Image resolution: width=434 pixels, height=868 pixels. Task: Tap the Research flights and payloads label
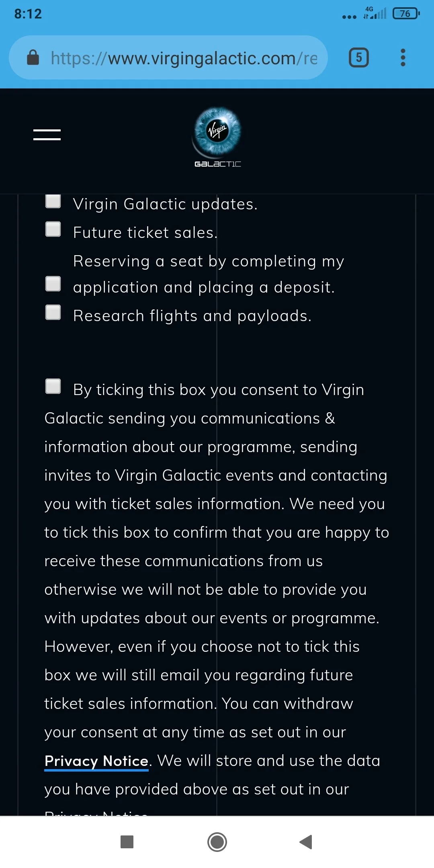click(x=192, y=316)
